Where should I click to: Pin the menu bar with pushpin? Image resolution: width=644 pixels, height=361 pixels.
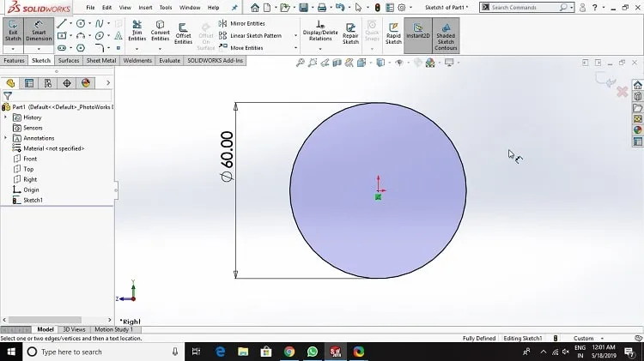[x=234, y=8]
